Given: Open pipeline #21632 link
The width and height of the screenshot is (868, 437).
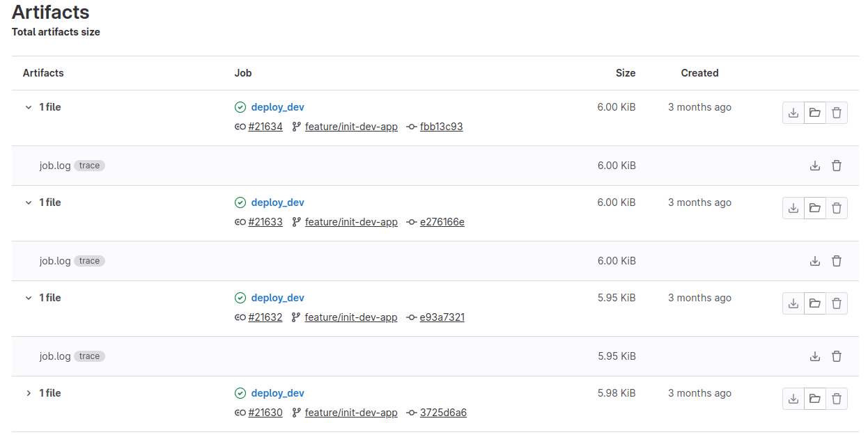Looking at the screenshot, I should tap(265, 317).
